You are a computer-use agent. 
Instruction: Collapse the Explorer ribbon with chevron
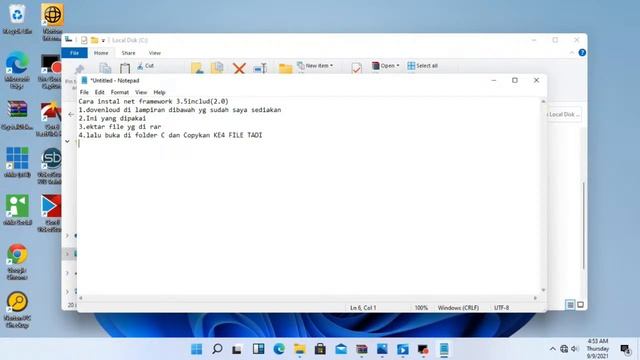[x=571, y=53]
